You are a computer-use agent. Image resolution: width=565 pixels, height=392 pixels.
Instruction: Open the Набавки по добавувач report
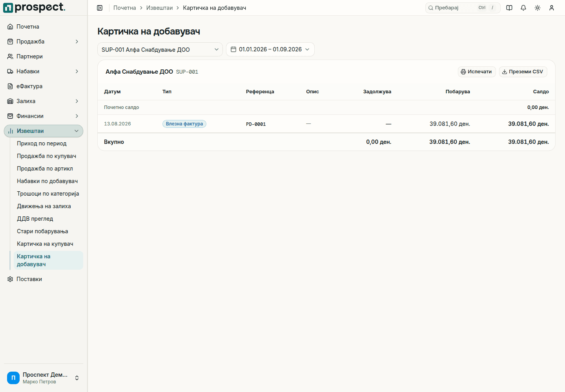point(48,181)
